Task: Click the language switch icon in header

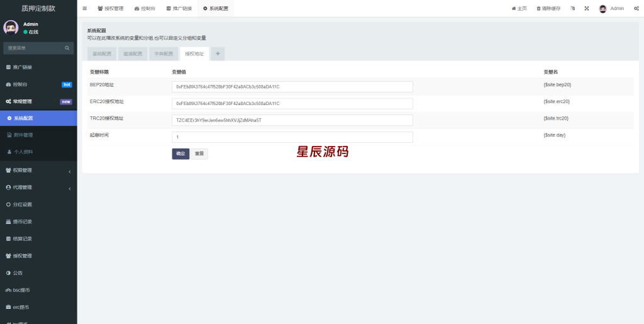Action: point(572,8)
